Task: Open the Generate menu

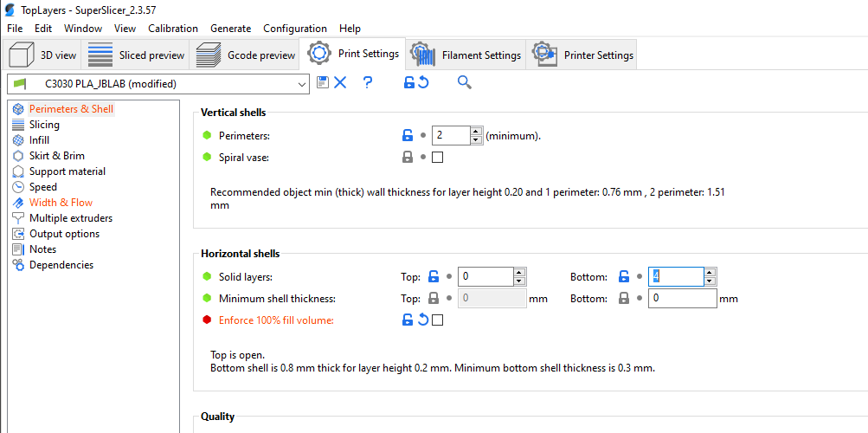Action: (230, 29)
